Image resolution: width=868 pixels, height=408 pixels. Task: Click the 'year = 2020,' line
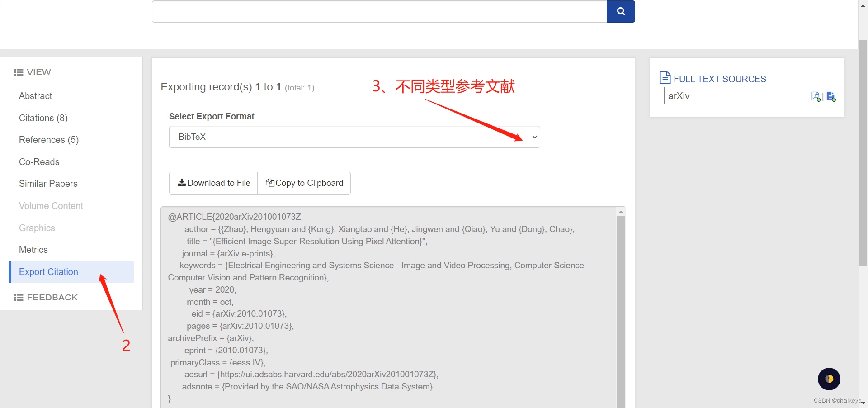coord(213,290)
